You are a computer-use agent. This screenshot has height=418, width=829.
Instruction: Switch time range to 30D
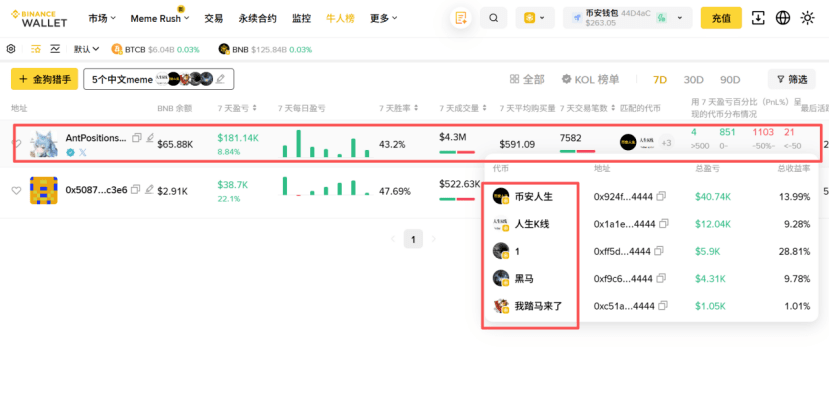click(x=693, y=79)
